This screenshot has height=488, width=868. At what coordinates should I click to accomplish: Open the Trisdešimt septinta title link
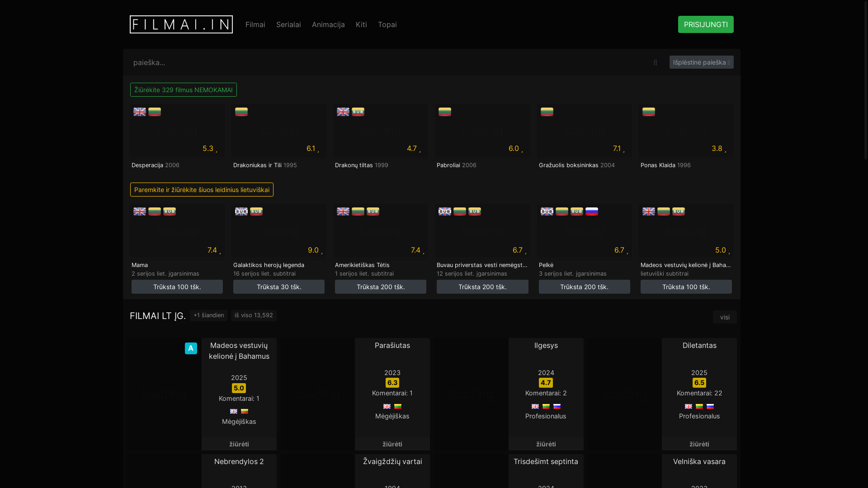546,462
